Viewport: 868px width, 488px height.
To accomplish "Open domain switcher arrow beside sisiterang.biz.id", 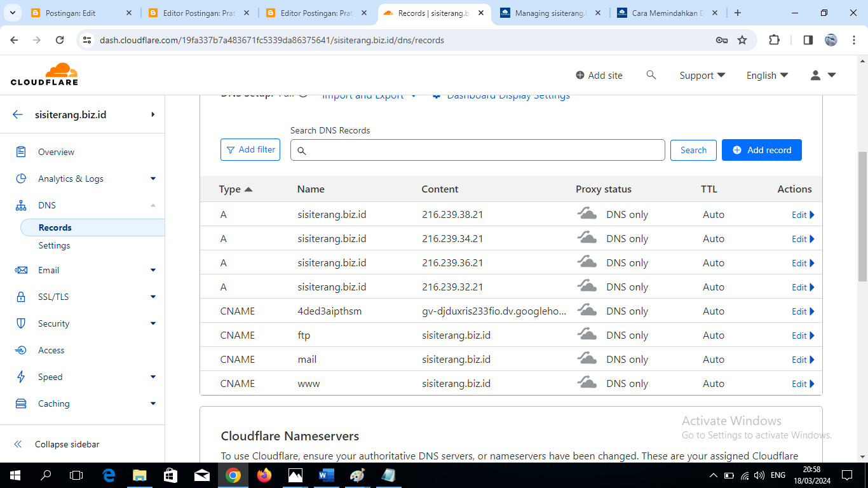I will coord(153,114).
